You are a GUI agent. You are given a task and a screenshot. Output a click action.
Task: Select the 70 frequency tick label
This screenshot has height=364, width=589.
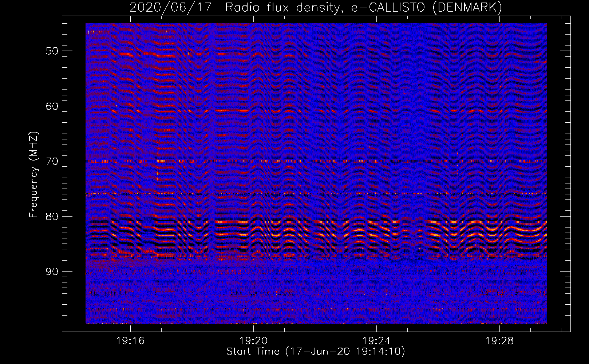pyautogui.click(x=52, y=161)
